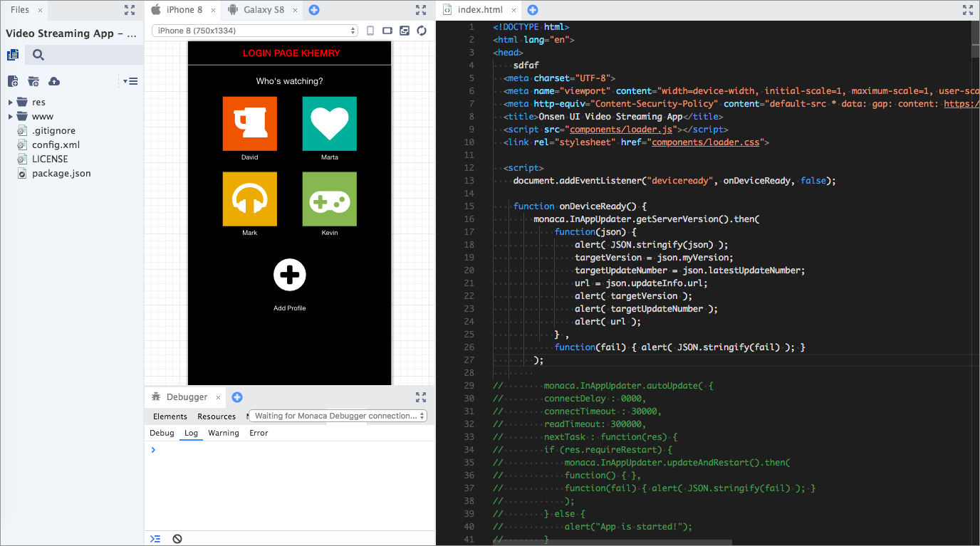The image size is (980, 546).
Task: Close the index.html editor tab
Action: pos(515,11)
